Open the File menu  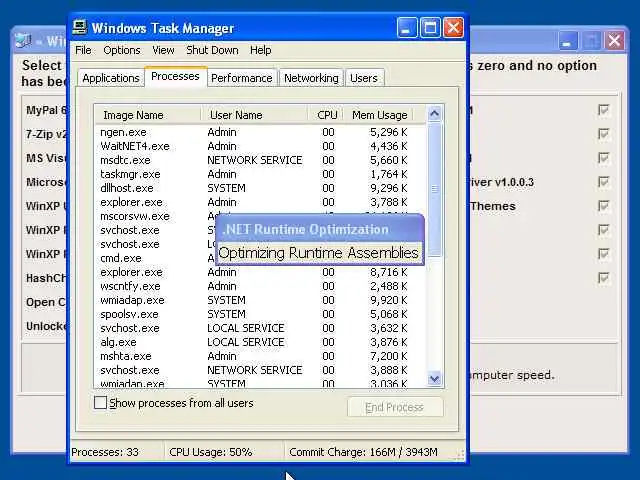point(83,50)
